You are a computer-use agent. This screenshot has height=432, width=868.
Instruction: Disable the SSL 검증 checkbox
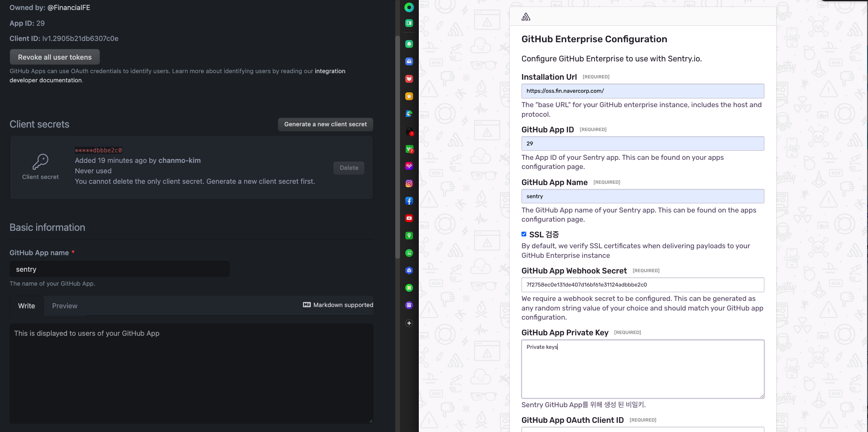click(524, 234)
